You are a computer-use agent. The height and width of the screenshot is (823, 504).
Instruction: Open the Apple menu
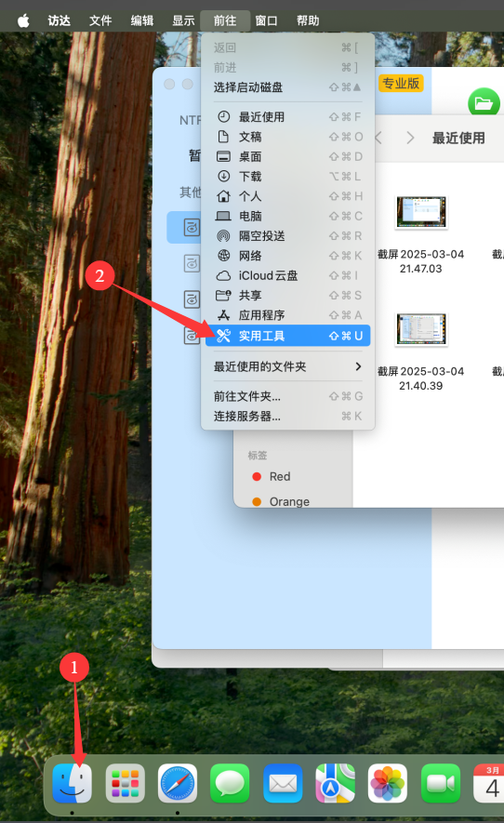click(23, 20)
